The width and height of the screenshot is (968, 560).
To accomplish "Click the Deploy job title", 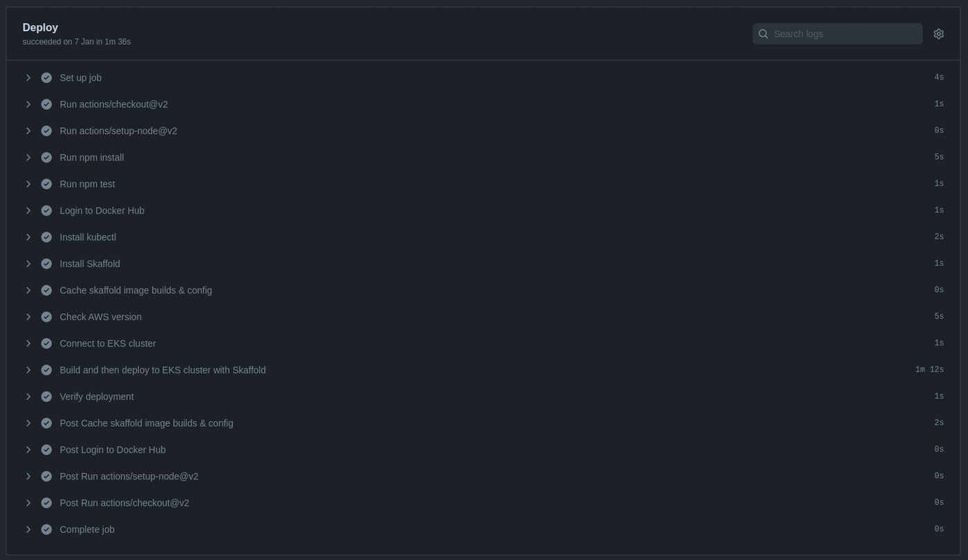I will coord(40,27).
